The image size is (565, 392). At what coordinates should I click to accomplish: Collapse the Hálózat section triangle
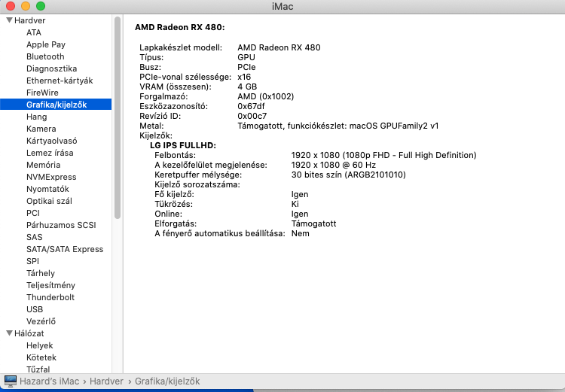click(x=9, y=333)
